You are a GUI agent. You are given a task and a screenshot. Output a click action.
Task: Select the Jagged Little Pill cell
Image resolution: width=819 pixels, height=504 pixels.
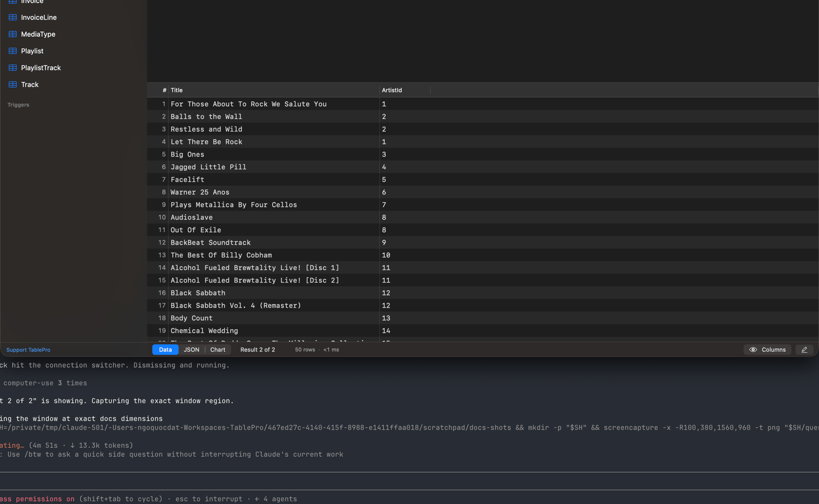click(x=274, y=167)
